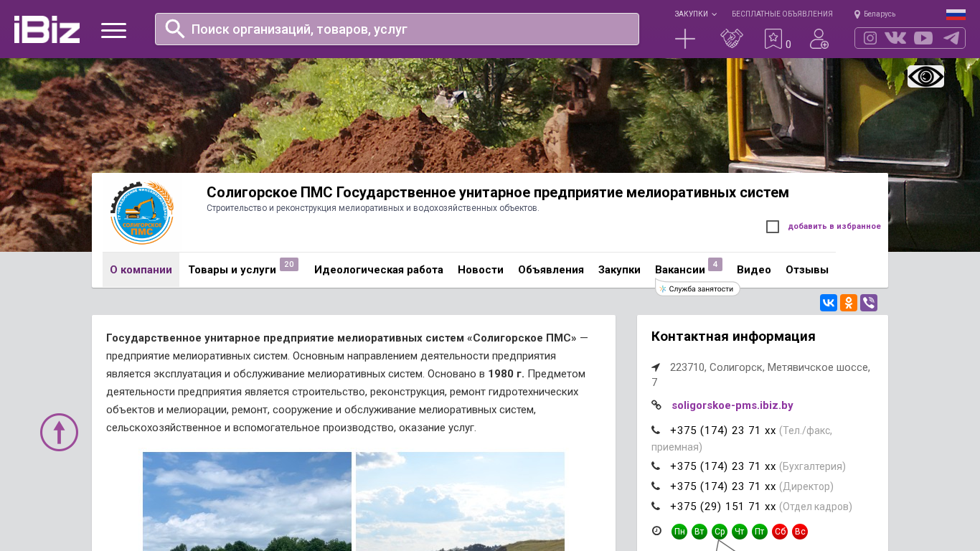Select the Ср working day badge
The height and width of the screenshot is (551, 980).
click(x=720, y=532)
